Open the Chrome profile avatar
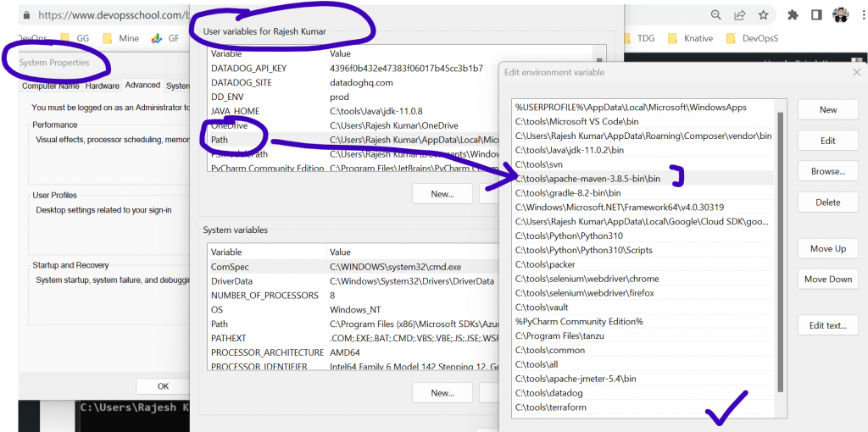Image resolution: width=868 pixels, height=432 pixels. pos(841,15)
